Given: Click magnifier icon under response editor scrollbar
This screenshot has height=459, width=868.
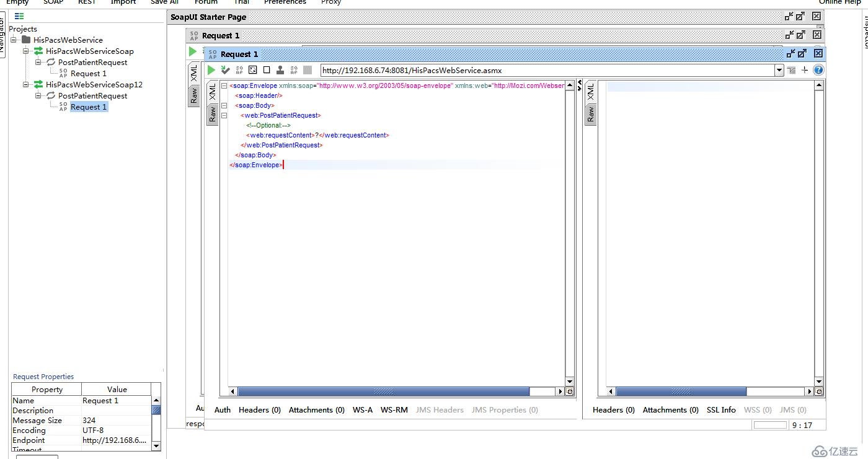Looking at the screenshot, I should coord(819,391).
